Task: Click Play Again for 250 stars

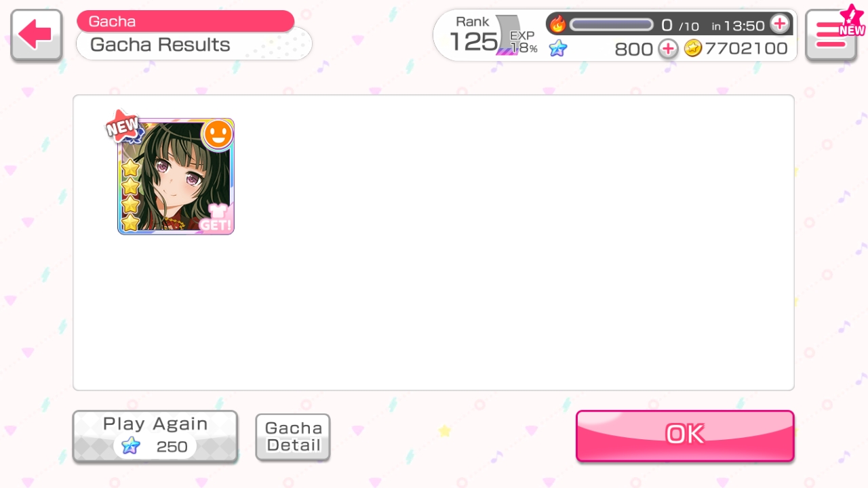Action: pyautogui.click(x=155, y=436)
